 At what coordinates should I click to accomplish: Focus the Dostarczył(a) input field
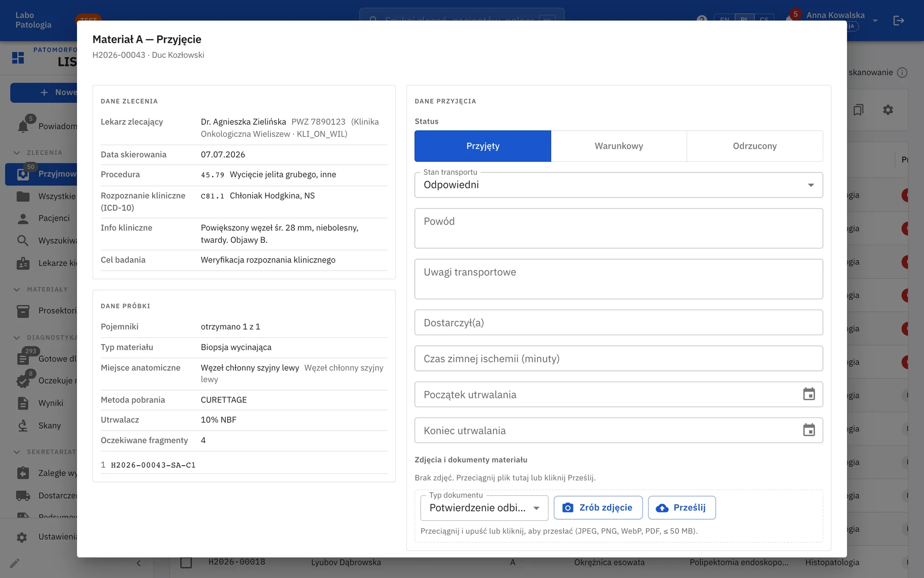coord(618,323)
